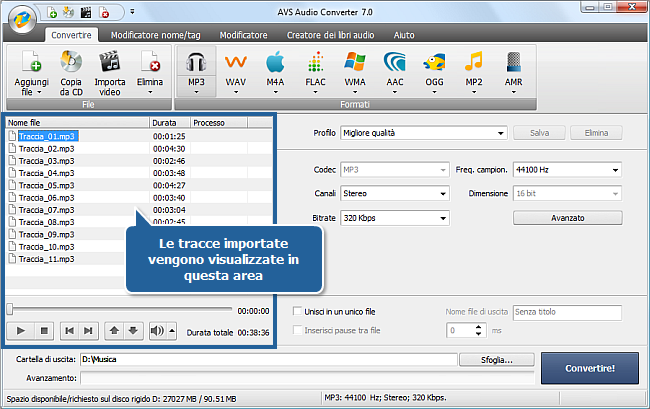Open Importa video tool
The width and height of the screenshot is (650, 409).
click(x=110, y=62)
